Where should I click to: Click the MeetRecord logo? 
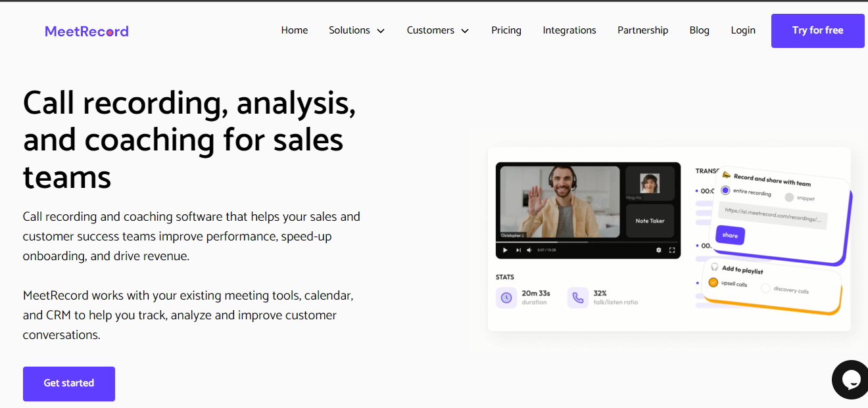click(87, 31)
